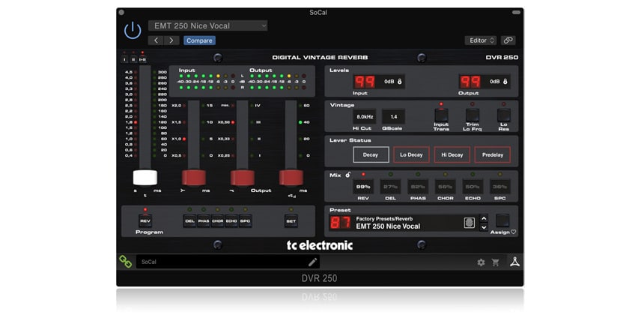This screenshot has height=315, width=644.
Task: Step to next preset with down arrow
Action: coord(484,226)
